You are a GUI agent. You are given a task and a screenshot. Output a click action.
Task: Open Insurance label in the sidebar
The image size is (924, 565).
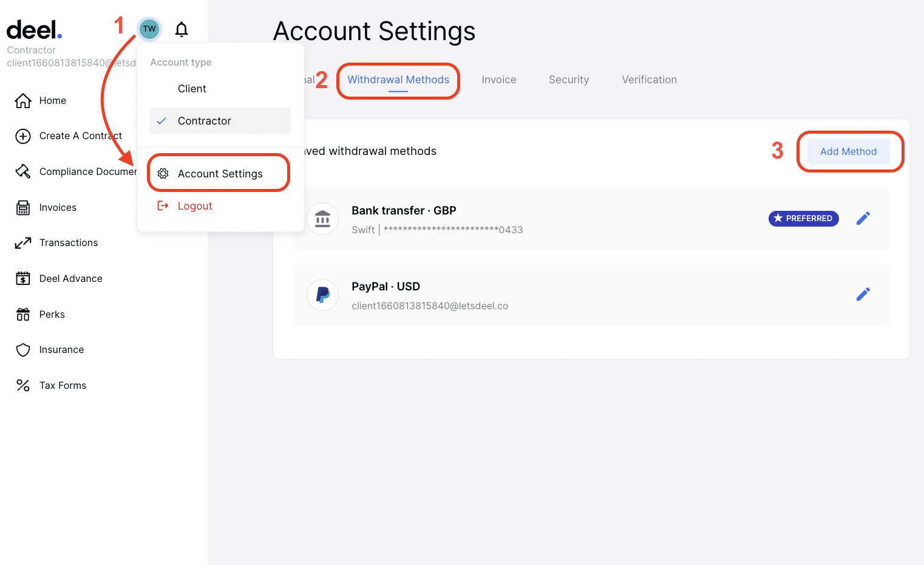pyautogui.click(x=62, y=350)
